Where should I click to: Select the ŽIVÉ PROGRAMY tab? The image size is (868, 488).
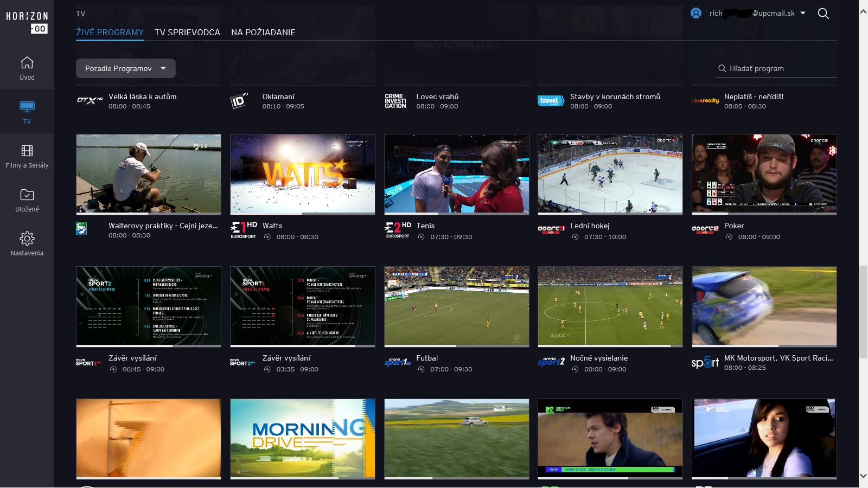click(110, 33)
